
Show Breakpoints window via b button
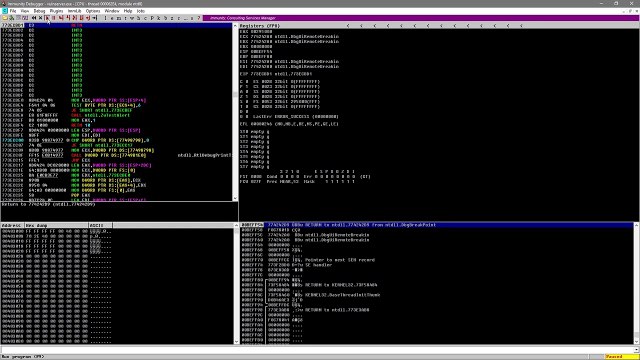165,18
